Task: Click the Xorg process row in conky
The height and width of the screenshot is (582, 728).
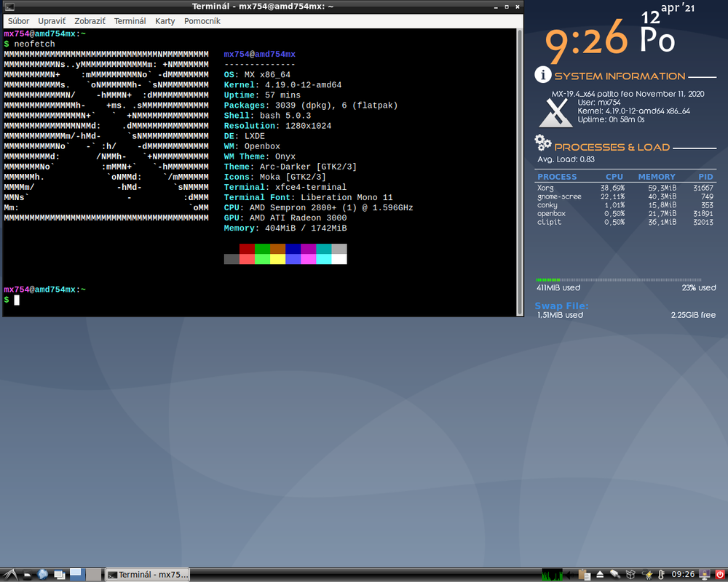Action: click(x=625, y=188)
